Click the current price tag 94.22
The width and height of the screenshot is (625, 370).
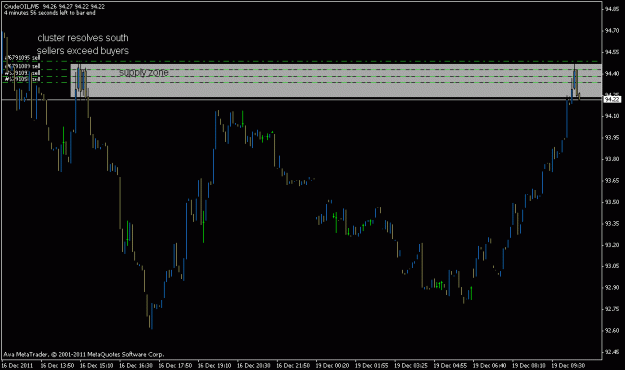pos(611,99)
